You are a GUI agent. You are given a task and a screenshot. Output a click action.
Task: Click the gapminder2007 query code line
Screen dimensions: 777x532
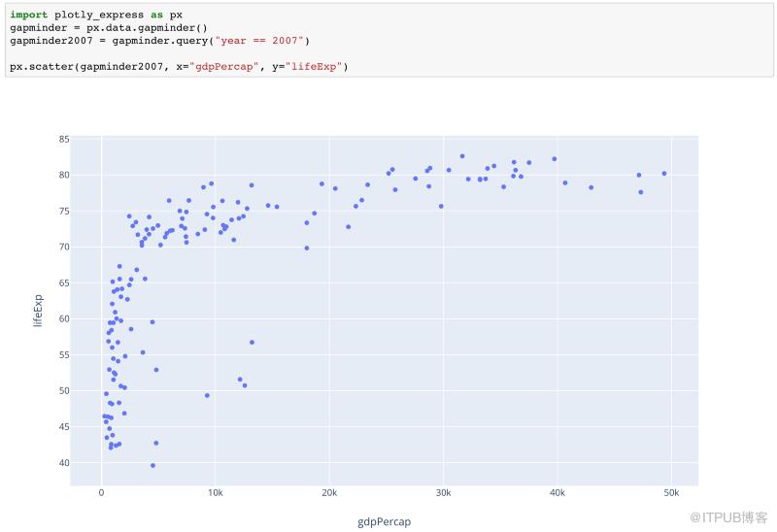(x=159, y=41)
